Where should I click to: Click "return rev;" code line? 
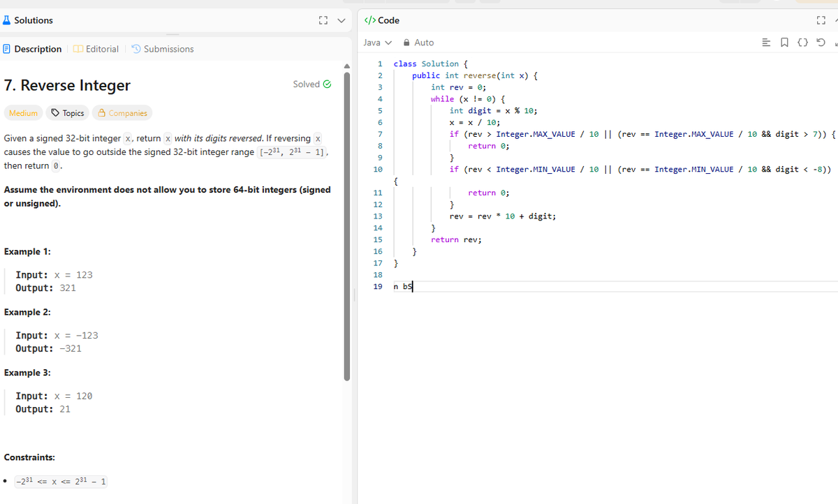pyautogui.click(x=456, y=239)
